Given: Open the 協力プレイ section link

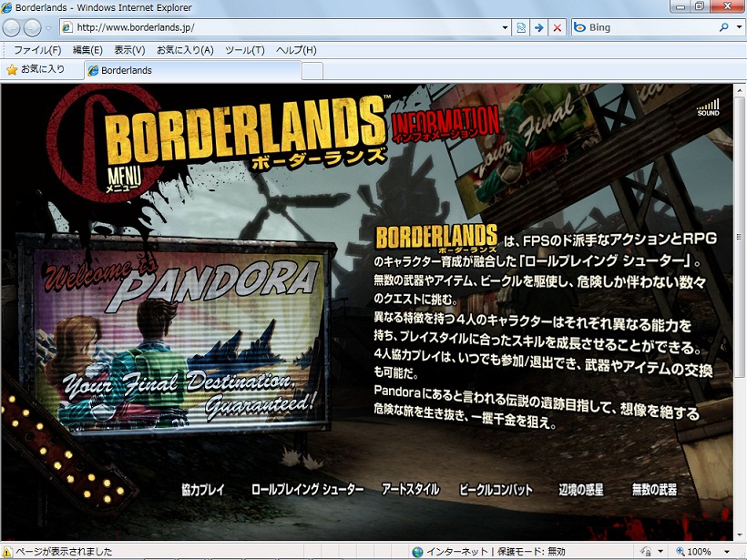Looking at the screenshot, I should click(202, 490).
